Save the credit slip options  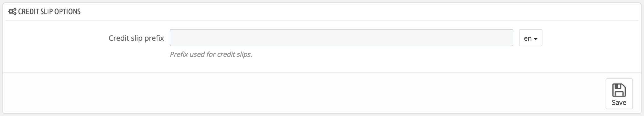619,94
